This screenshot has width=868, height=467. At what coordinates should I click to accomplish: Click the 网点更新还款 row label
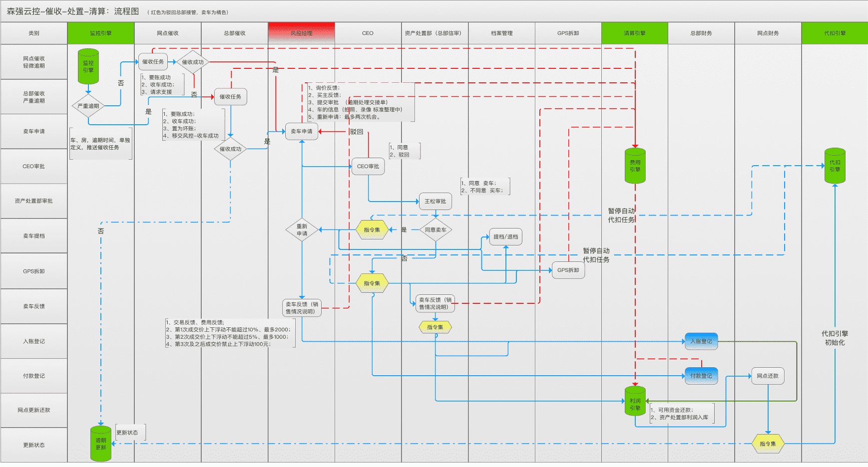tap(34, 410)
